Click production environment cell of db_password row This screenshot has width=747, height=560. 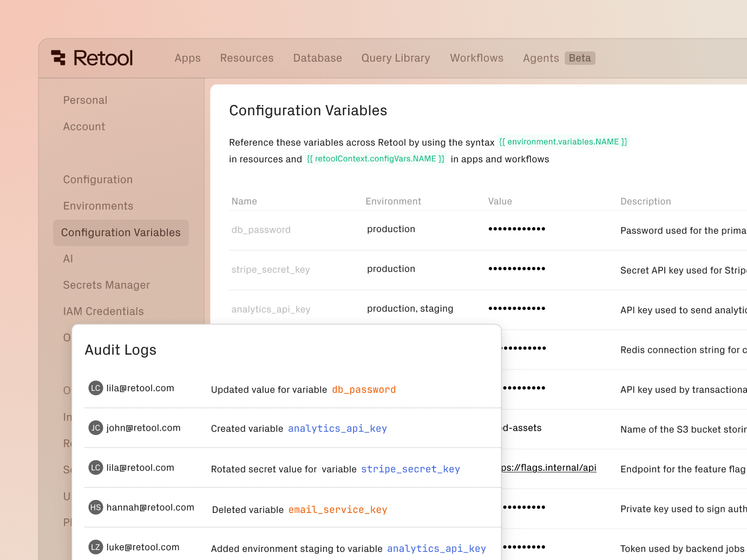pyautogui.click(x=391, y=229)
